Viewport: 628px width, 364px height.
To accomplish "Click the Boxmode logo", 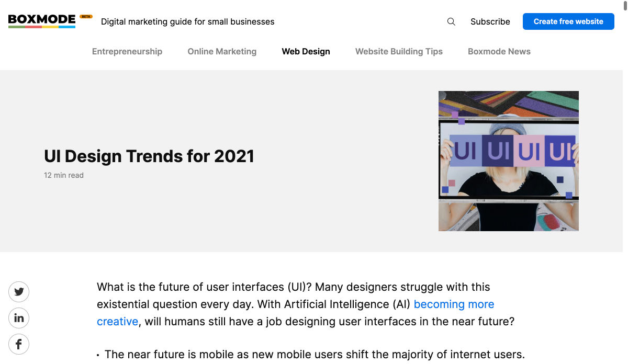I will (x=42, y=21).
